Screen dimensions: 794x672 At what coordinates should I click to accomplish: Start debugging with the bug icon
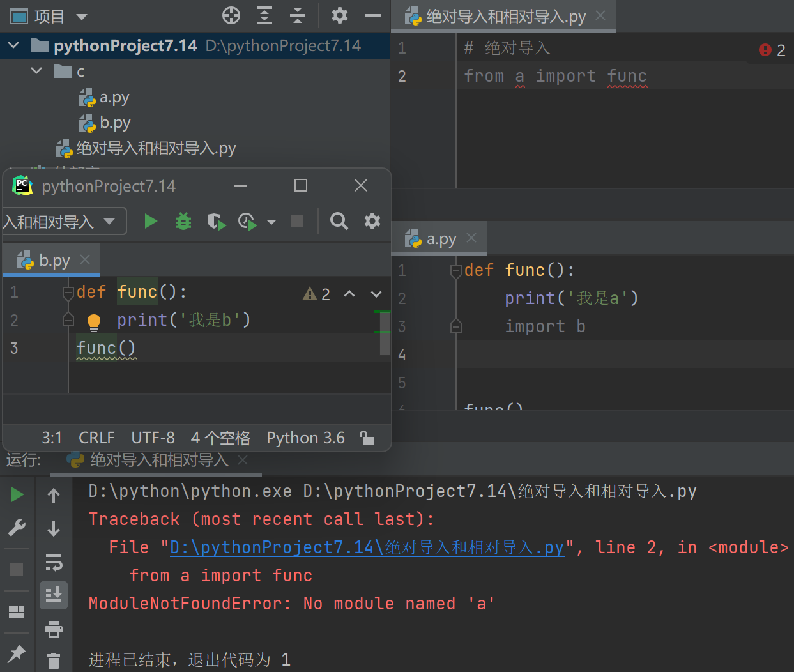183,221
